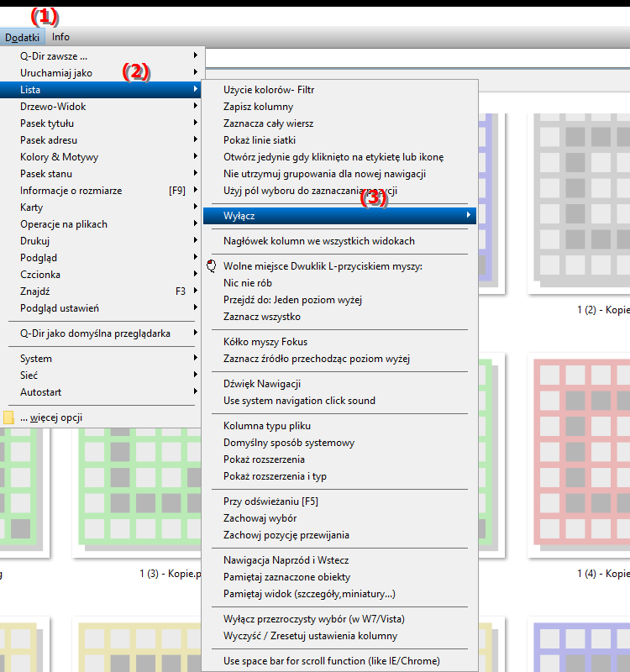Select Pokaż rozszerzenia i typ option

(x=340, y=476)
